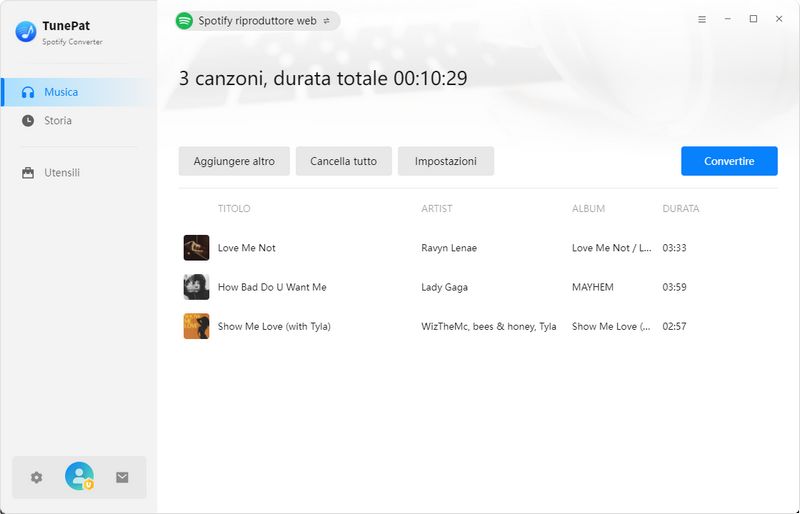Screen dimensions: 800x514
Task: Click the TunePat logo icon
Action: point(26,32)
